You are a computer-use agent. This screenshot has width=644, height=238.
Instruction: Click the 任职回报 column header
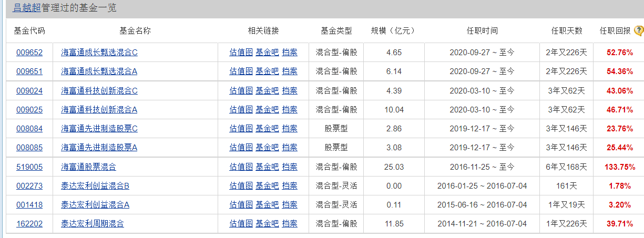(x=615, y=30)
